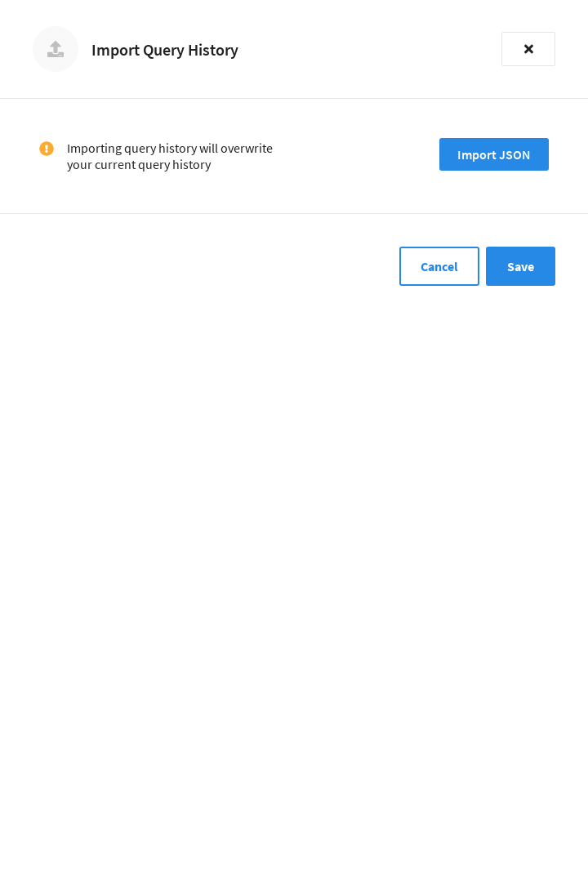Close the Import Query History dialog
The image size is (588, 882).
click(x=528, y=49)
